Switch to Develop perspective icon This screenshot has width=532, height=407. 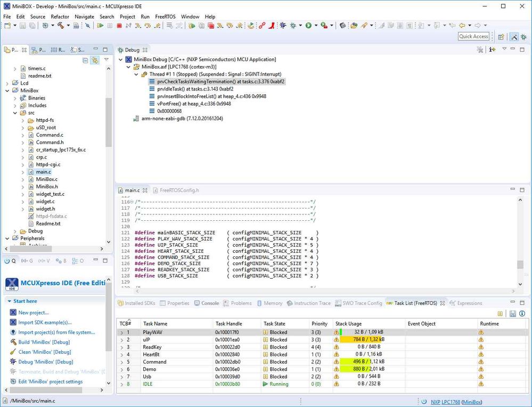pyautogui.click(x=514, y=37)
